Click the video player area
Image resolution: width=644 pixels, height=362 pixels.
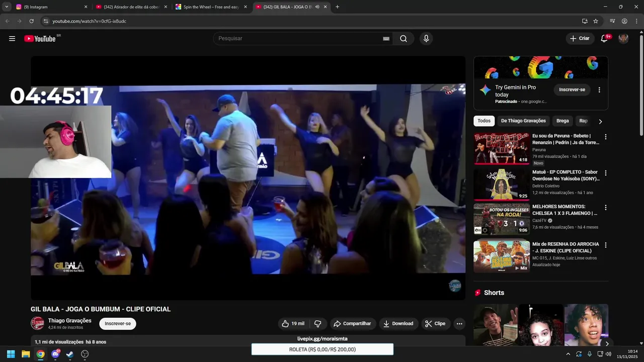(x=248, y=178)
